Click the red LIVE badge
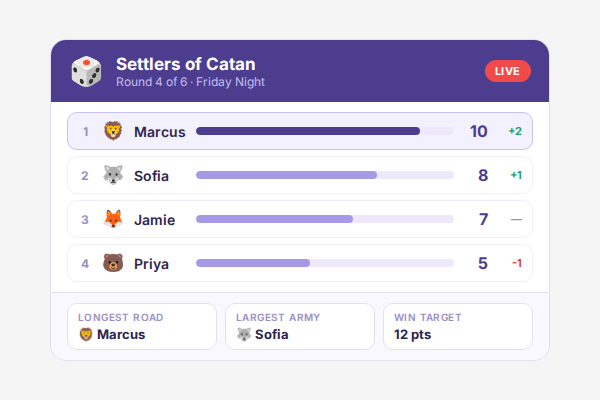 coord(507,71)
